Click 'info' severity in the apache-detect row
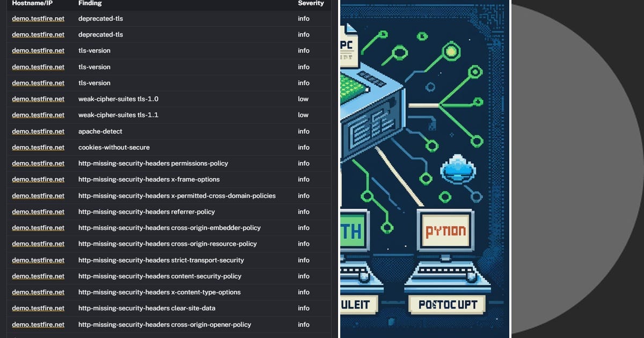The height and width of the screenshot is (338, 644). coord(304,131)
